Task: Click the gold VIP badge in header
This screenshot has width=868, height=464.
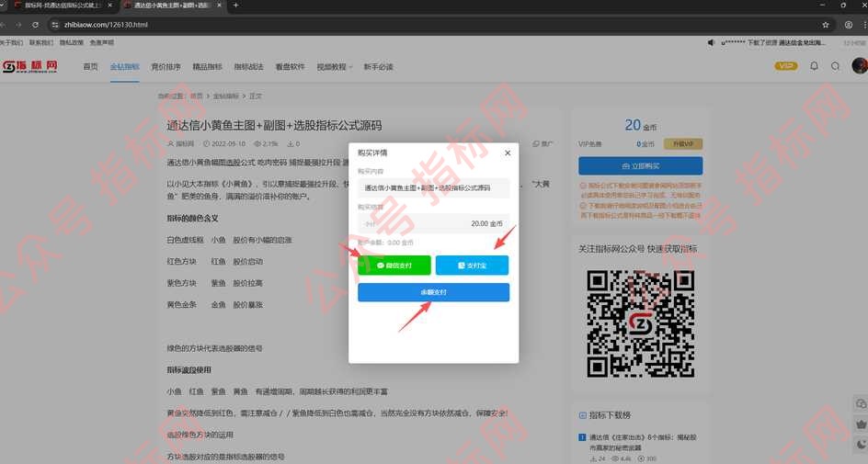Action: [x=786, y=66]
